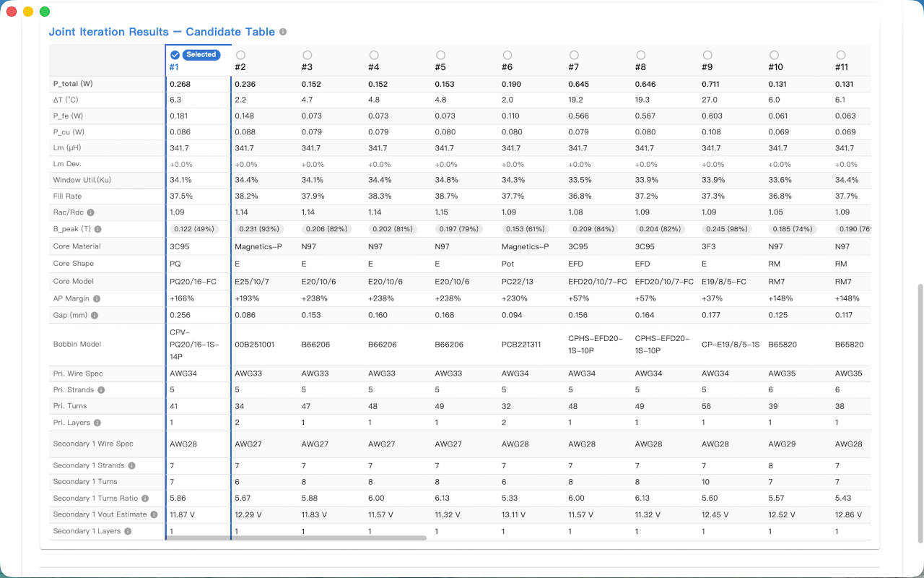Select candidate #9 radio button

click(707, 55)
